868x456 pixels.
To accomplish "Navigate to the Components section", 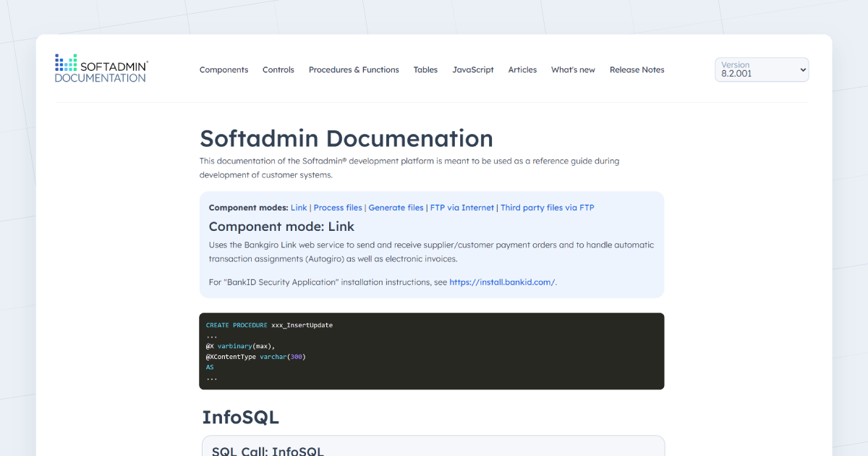I will coord(224,69).
